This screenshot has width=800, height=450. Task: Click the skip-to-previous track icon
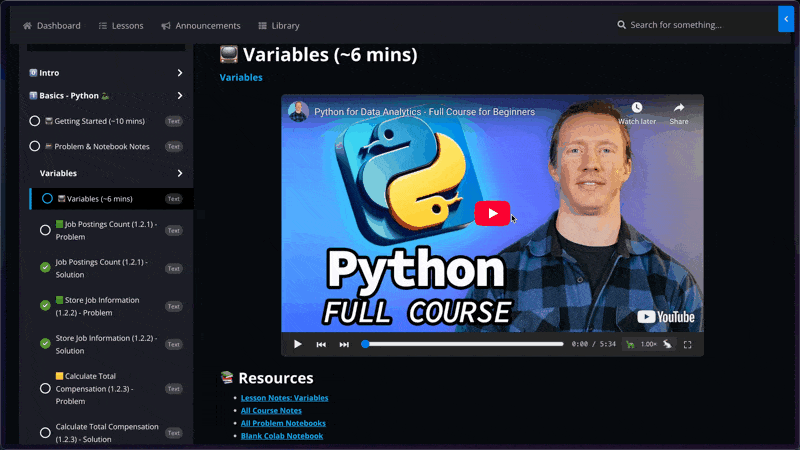tap(321, 344)
